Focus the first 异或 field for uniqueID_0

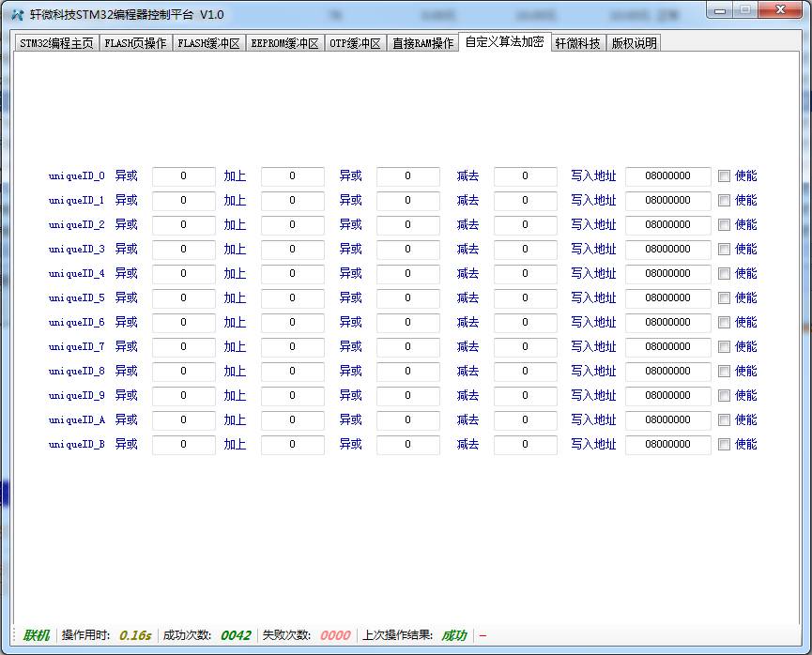pos(183,176)
